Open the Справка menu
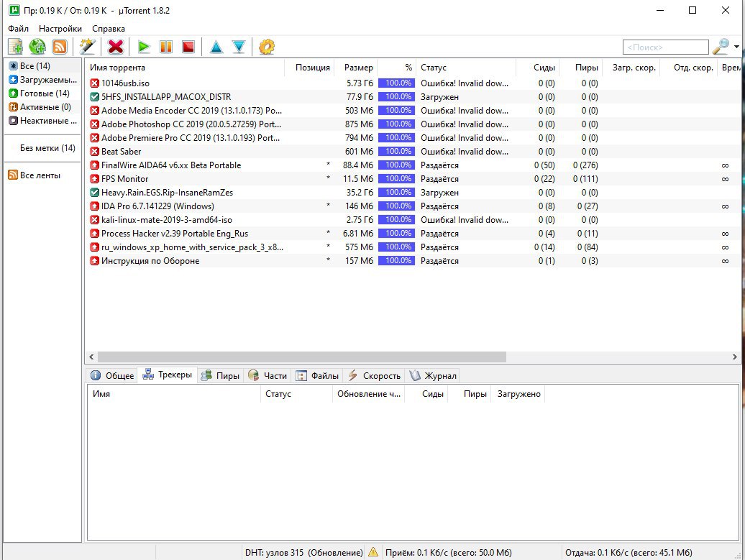This screenshot has width=745, height=560. pyautogui.click(x=109, y=29)
